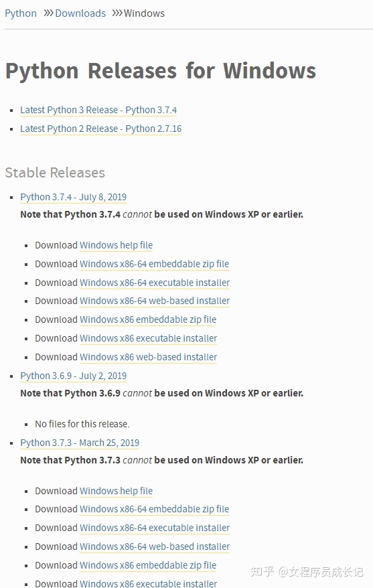Viewport: 373px width, 588px height.
Task: Go to the Downloads breadcrumb
Action: [80, 13]
